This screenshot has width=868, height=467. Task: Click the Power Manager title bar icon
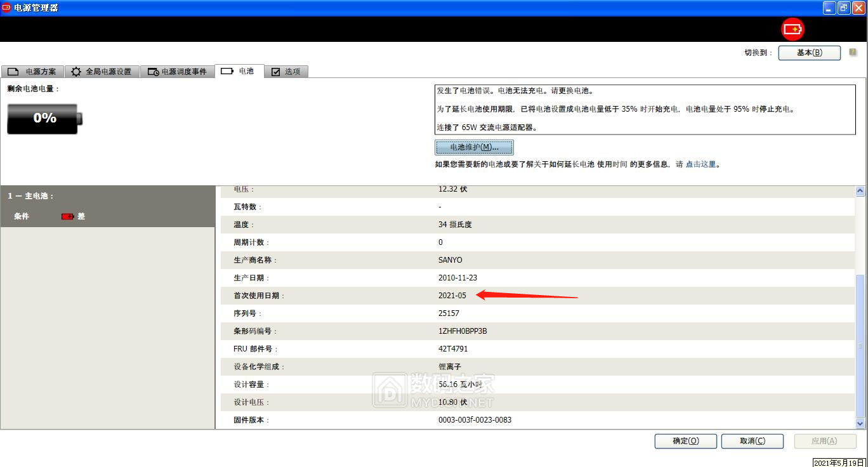click(7, 8)
